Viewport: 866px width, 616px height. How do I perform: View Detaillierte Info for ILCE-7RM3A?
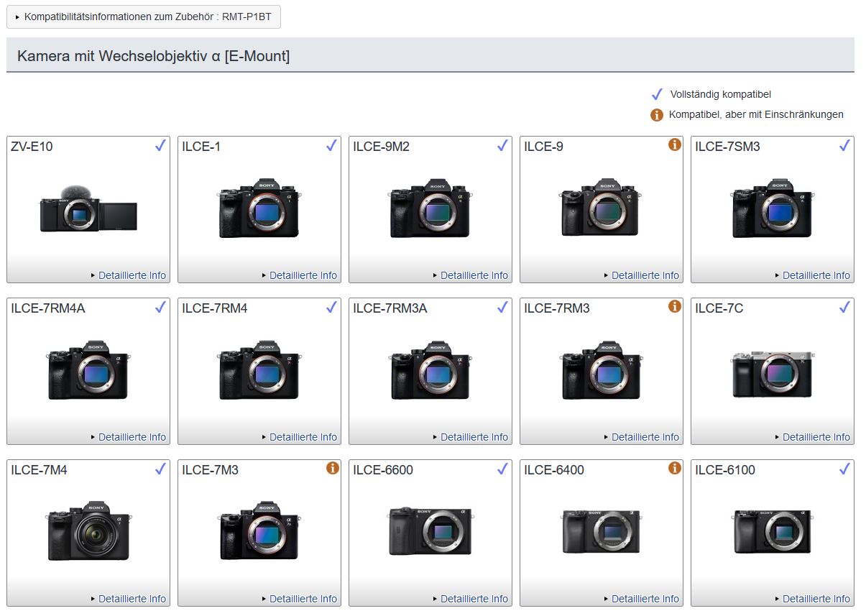(x=474, y=437)
